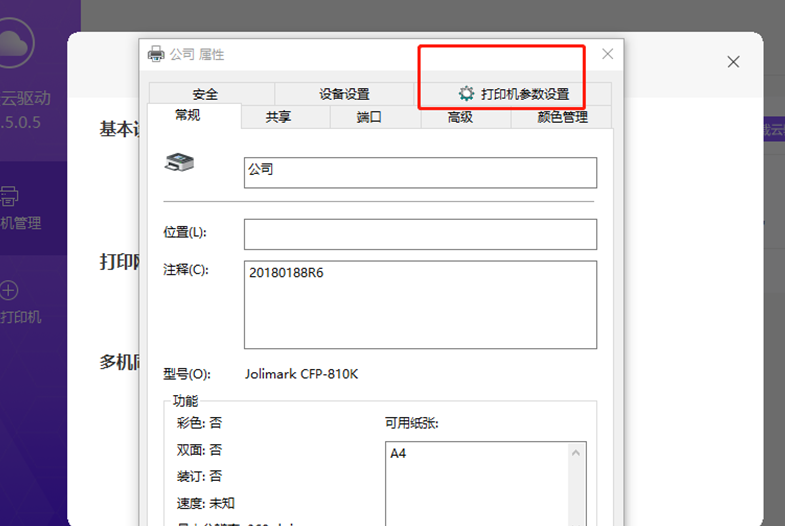Click the gear icon on 打印机参数设置 tab
Screen dimensions: 785x526
[x=466, y=94]
